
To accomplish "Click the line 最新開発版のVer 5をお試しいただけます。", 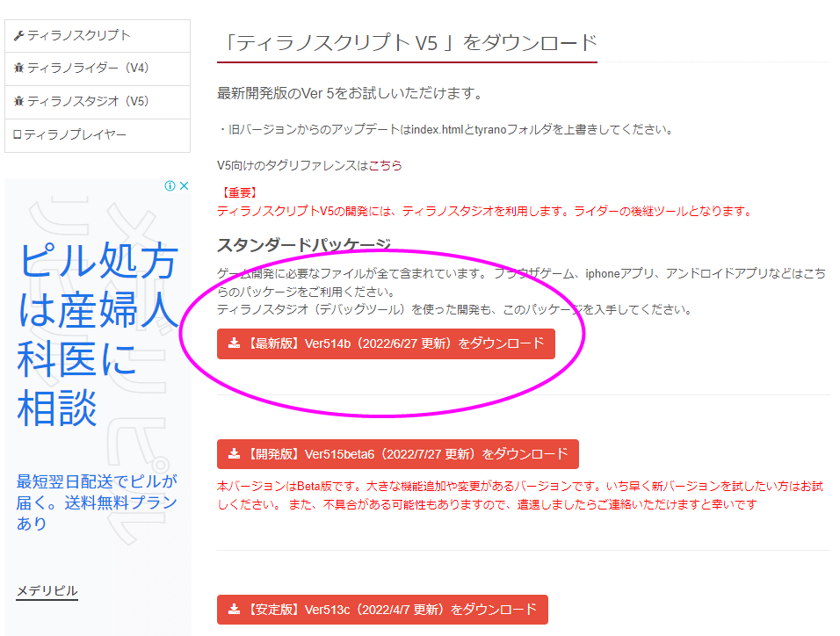I will pos(351,93).
